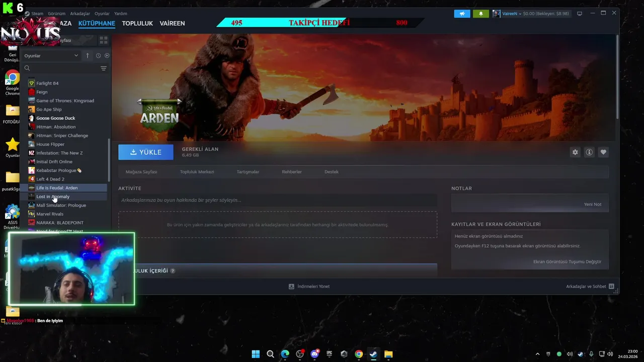The height and width of the screenshot is (362, 644).
Task: Show ready-to-play games filter icon
Action: 107,55
